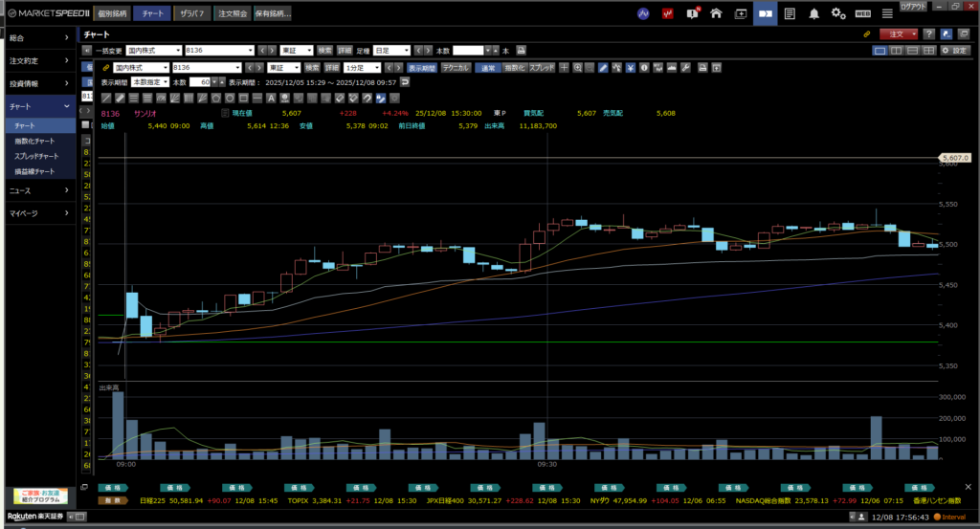Screen dimensions: 980x529
Task: Click the crosshair cursor icon in chart toolbar
Action: pos(565,68)
